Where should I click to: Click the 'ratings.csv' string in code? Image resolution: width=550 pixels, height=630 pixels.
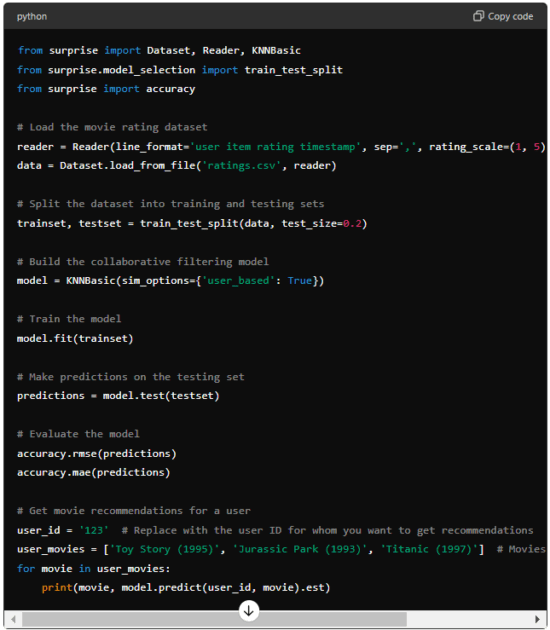point(241,166)
